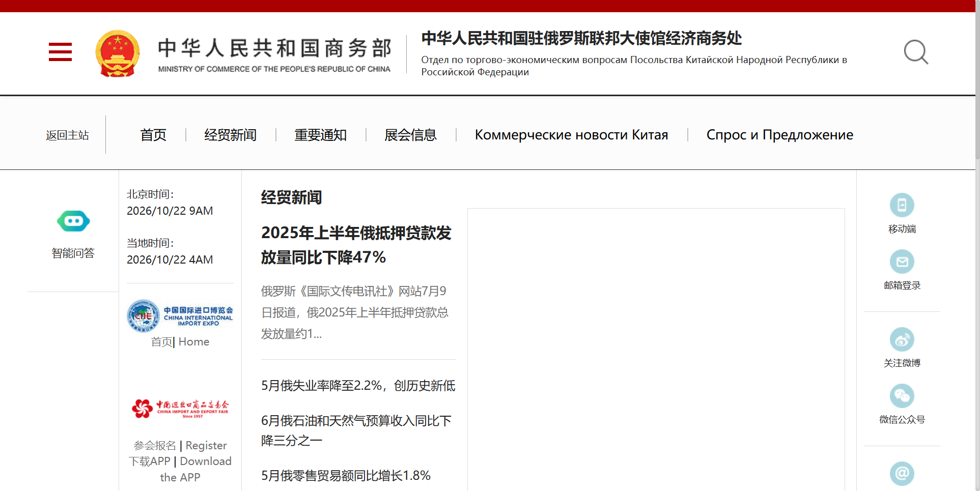980x491 pixels.
Task: Open Спрос и Предложение menu item
Action: [779, 135]
